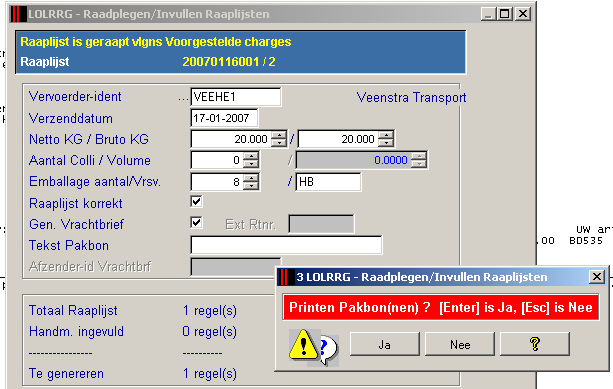This screenshot has height=389, width=613.
Task: Close the LOLRRG main window
Action: [x=523, y=14]
